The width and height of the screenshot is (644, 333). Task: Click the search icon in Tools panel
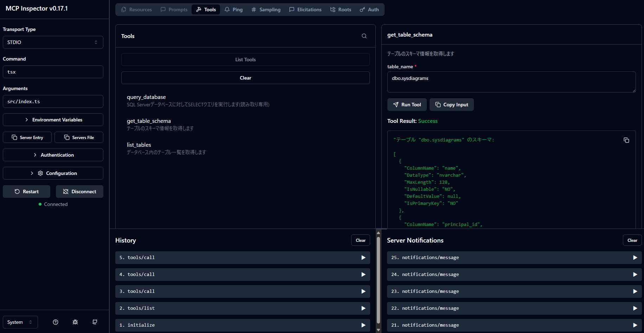tap(364, 36)
